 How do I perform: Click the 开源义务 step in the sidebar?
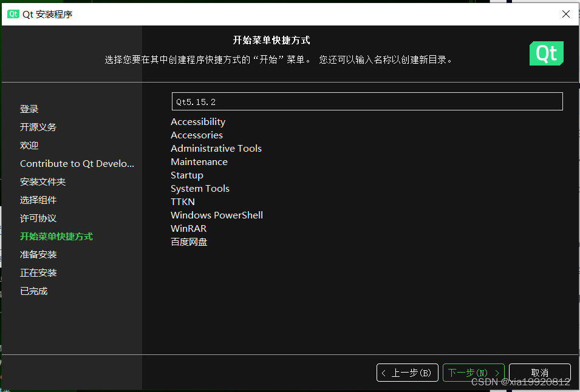38,127
